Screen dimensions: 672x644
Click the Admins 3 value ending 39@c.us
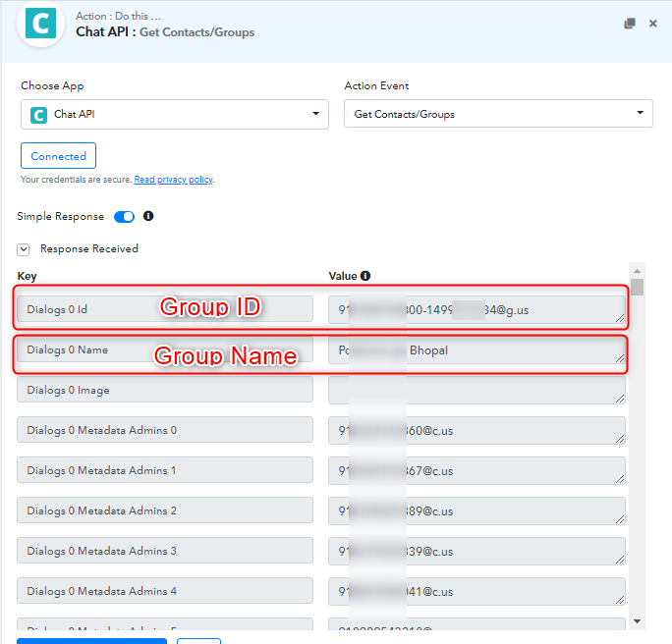coord(476,552)
